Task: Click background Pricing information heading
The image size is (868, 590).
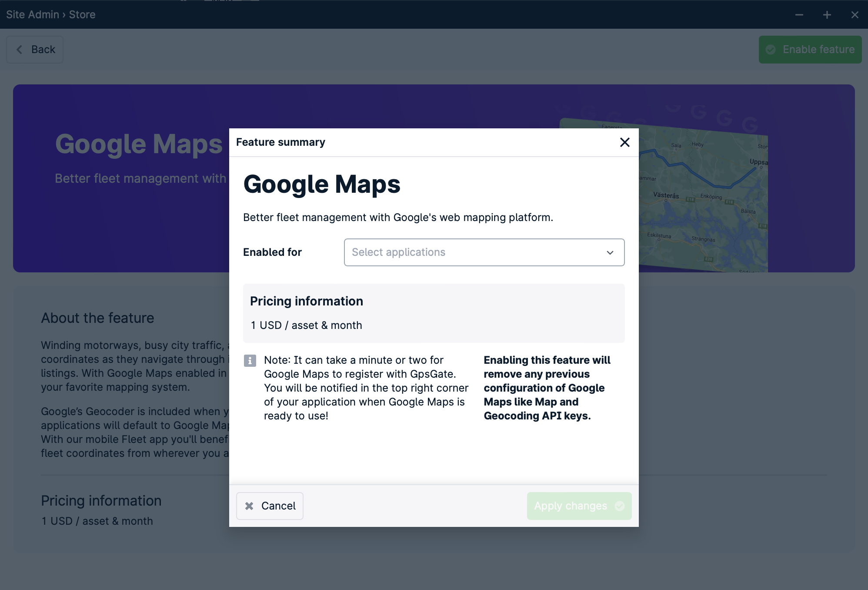Action: point(101,501)
